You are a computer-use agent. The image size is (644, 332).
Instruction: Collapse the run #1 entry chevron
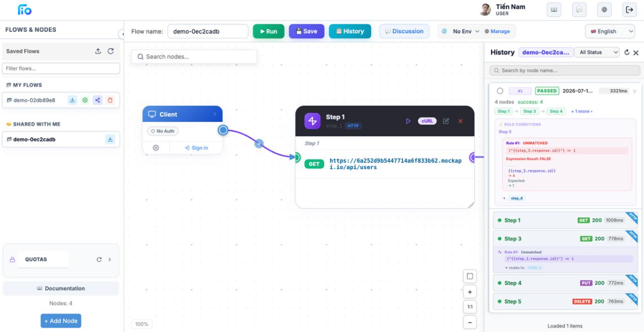pos(634,91)
